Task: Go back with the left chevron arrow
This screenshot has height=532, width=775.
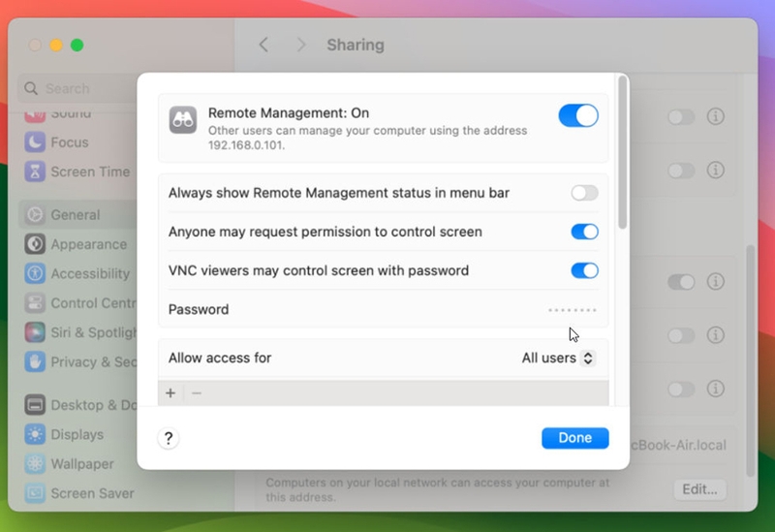Action: tap(263, 45)
